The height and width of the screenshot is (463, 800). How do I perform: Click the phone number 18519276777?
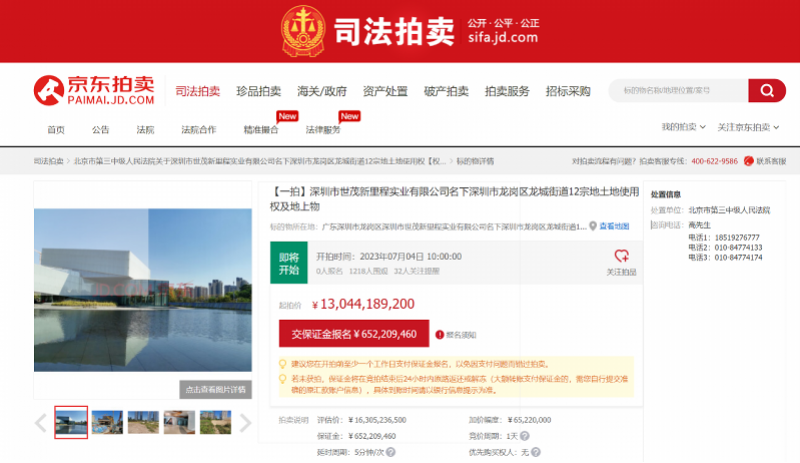pyautogui.click(x=737, y=237)
